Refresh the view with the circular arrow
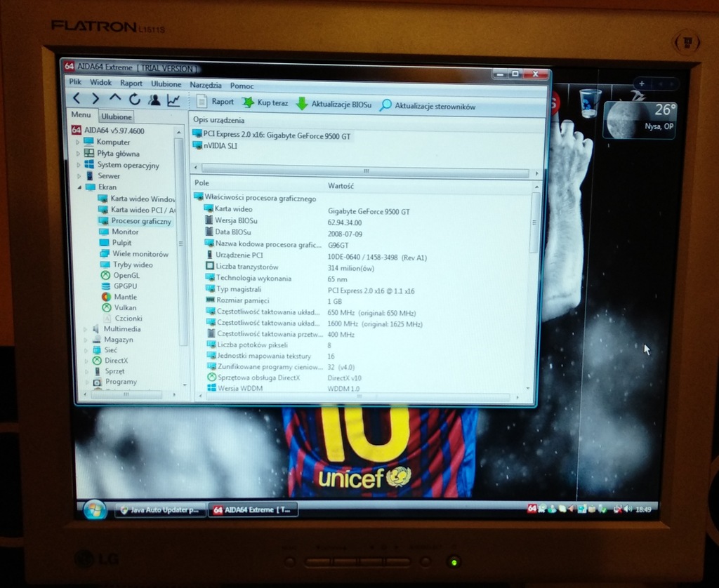Image resolution: width=719 pixels, height=588 pixels. click(x=135, y=100)
